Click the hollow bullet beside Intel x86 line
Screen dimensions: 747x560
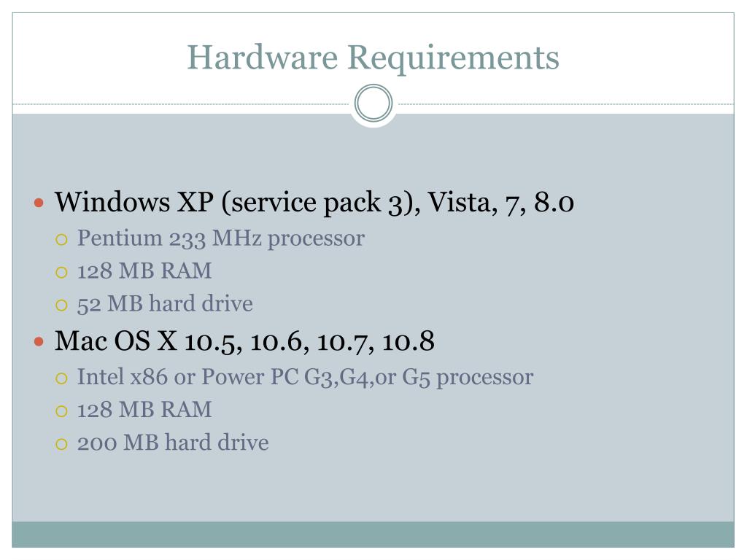pyautogui.click(x=62, y=378)
